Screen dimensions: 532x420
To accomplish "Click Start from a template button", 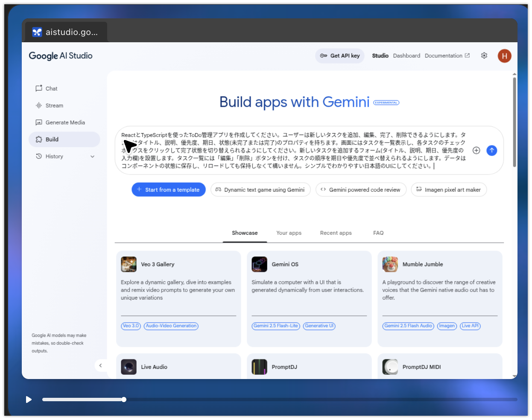I will tap(169, 190).
